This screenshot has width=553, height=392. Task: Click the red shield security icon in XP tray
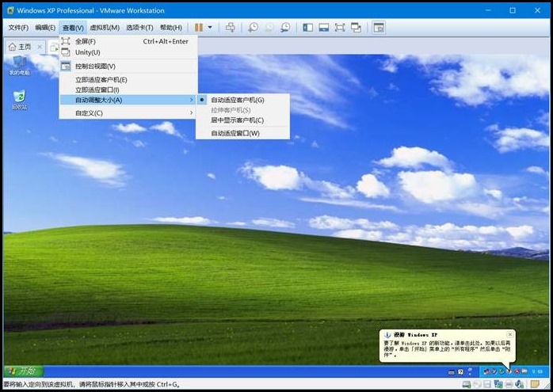pyautogui.click(x=517, y=371)
